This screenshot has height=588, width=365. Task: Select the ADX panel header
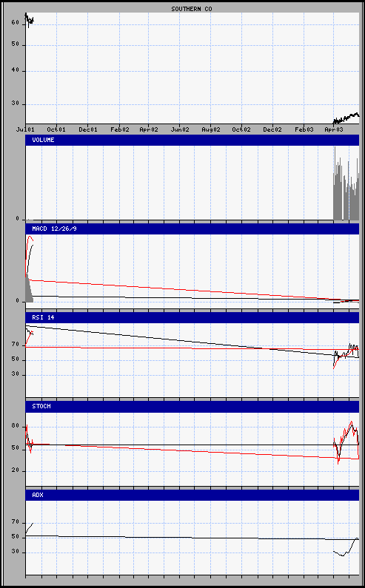[192, 495]
